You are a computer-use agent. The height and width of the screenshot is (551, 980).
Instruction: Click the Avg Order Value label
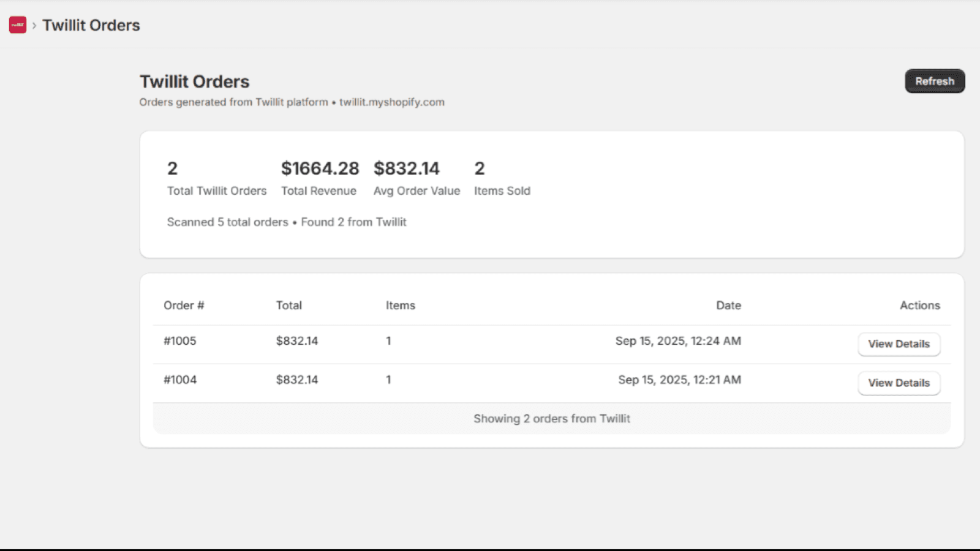point(417,191)
